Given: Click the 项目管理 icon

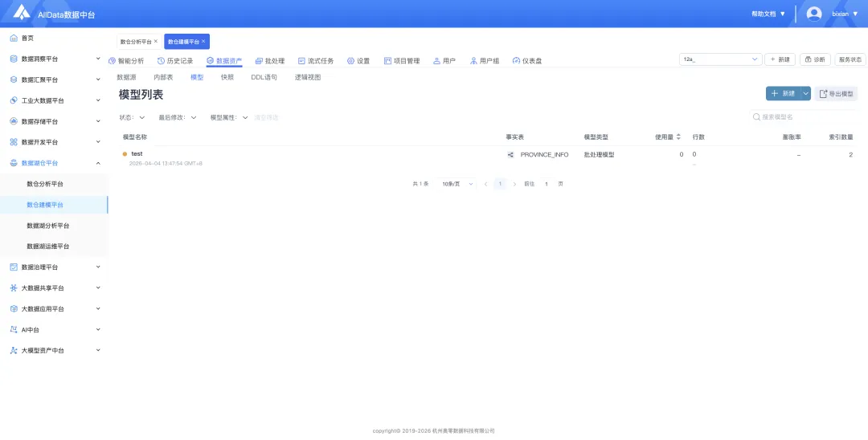Looking at the screenshot, I should coord(387,61).
